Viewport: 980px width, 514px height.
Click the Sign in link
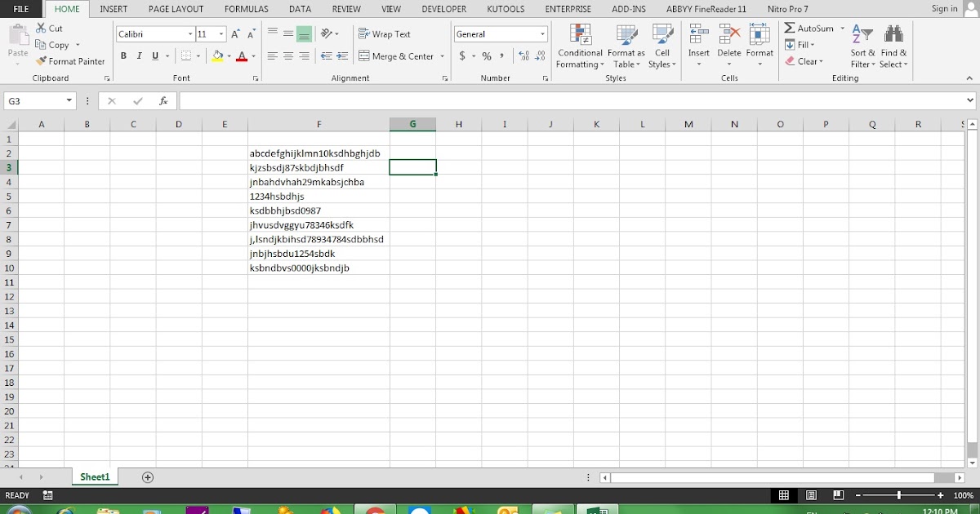pos(944,8)
